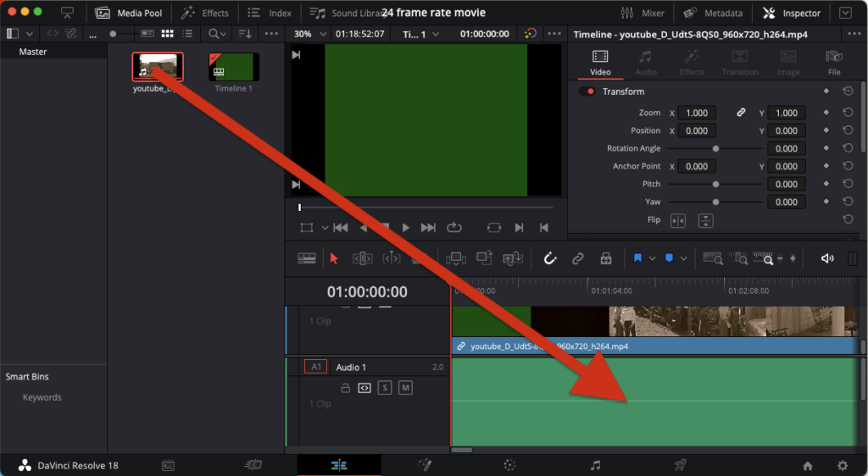Toggle timeline snapping magnet icon
The width and height of the screenshot is (868, 476).
click(549, 258)
